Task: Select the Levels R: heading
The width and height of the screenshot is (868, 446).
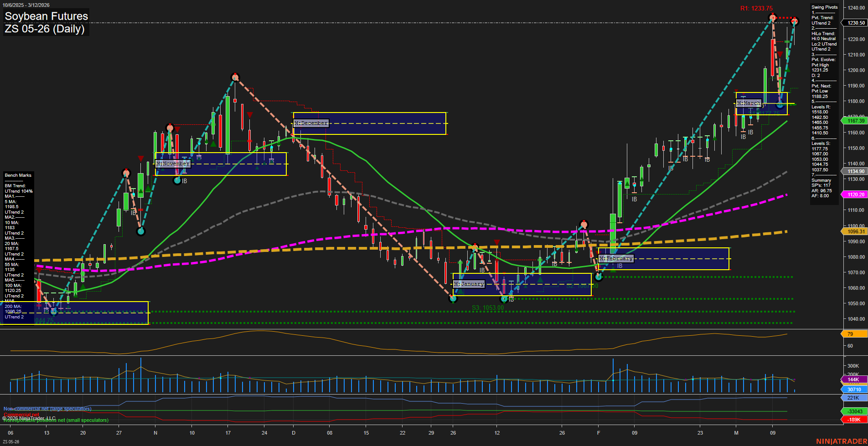Action: point(821,107)
